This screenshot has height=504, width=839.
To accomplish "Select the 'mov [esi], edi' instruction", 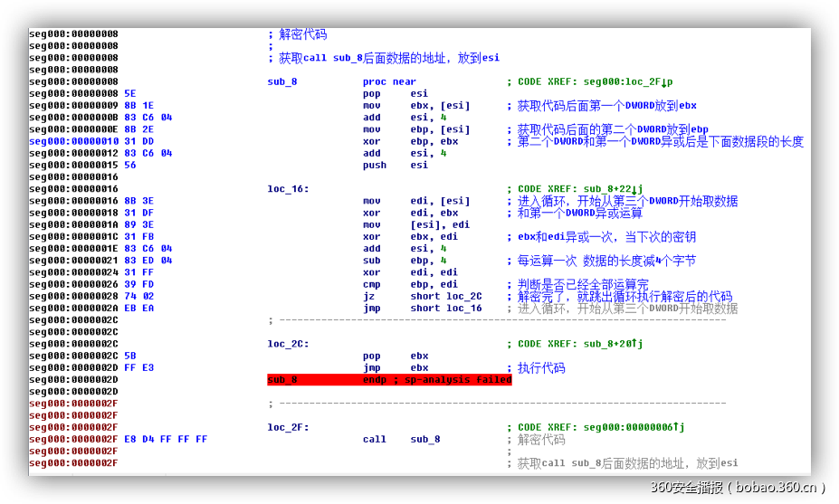I will click(x=416, y=224).
